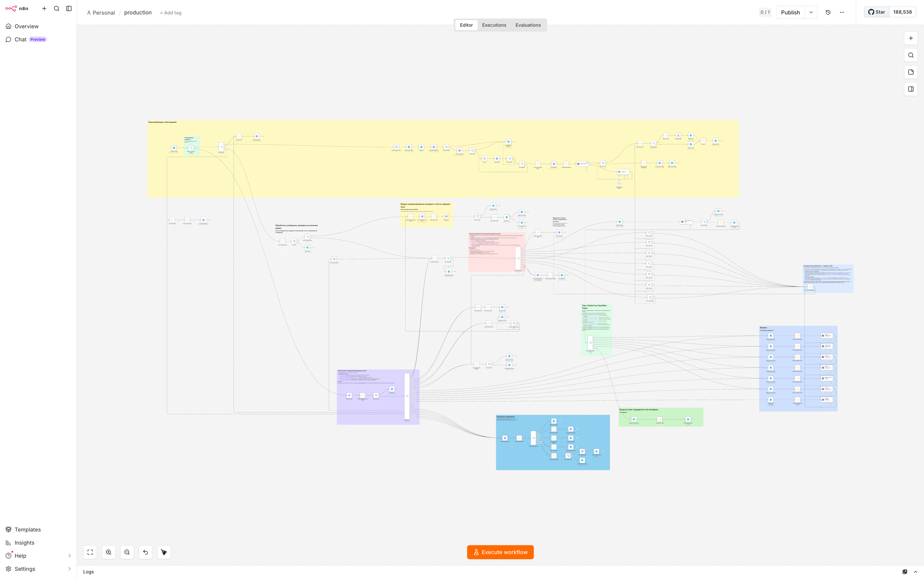Expand the Help menu
924x578 pixels.
[38, 555]
